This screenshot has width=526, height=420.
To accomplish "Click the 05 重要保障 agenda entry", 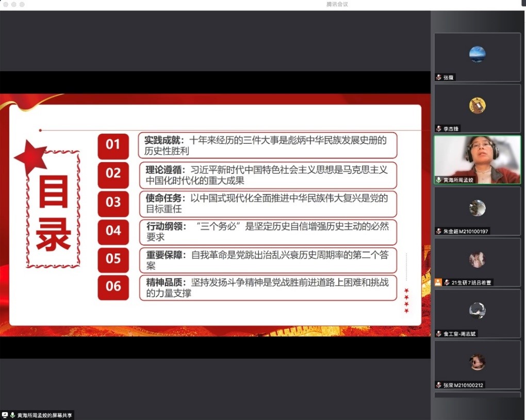I will tap(267, 260).
